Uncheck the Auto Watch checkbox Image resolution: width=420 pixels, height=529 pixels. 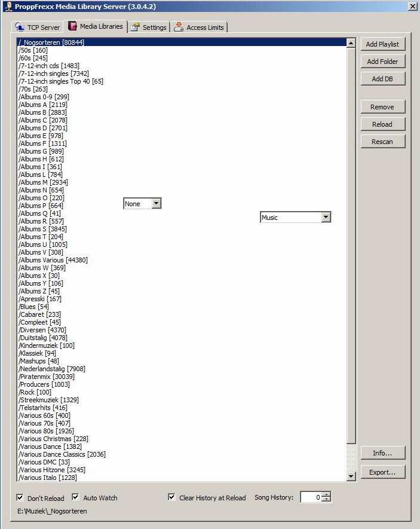[75, 497]
